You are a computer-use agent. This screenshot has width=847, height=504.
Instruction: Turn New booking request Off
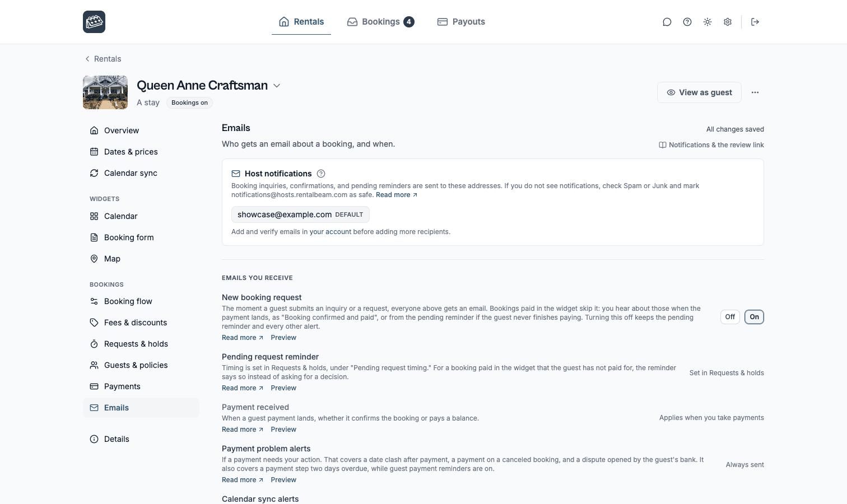pos(730,317)
